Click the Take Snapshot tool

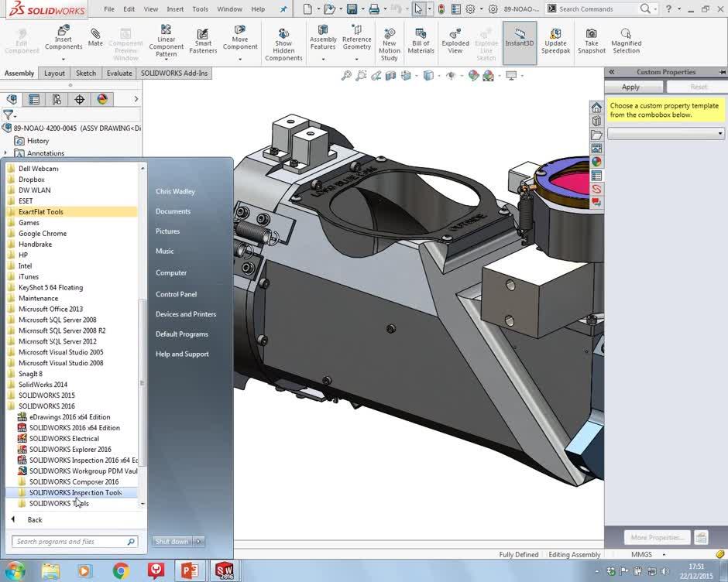point(591,39)
